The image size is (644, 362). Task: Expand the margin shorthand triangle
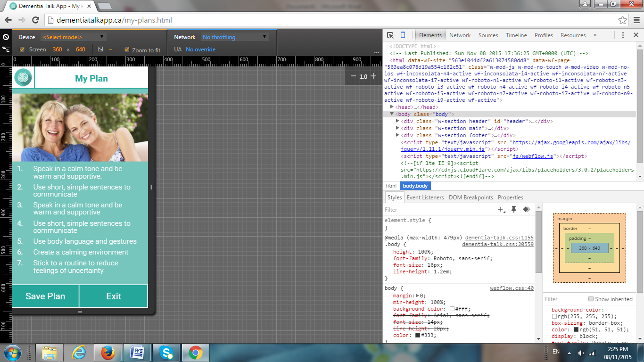point(417,296)
